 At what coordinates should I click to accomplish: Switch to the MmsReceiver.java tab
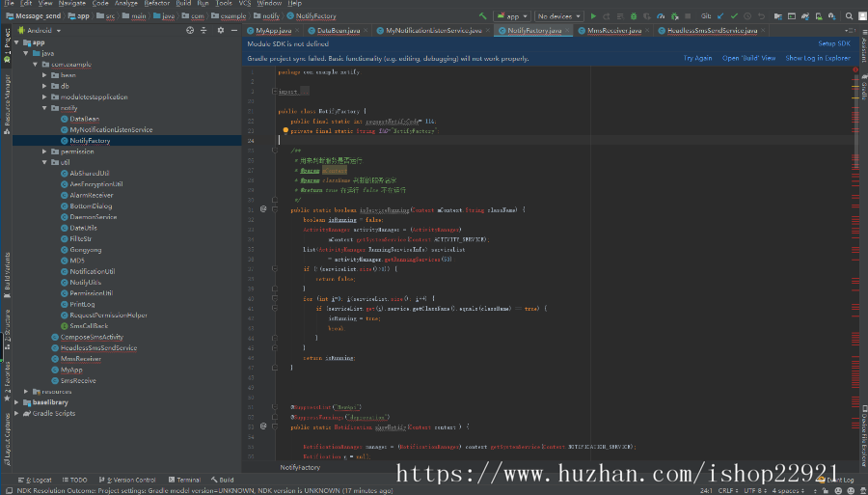tap(613, 31)
